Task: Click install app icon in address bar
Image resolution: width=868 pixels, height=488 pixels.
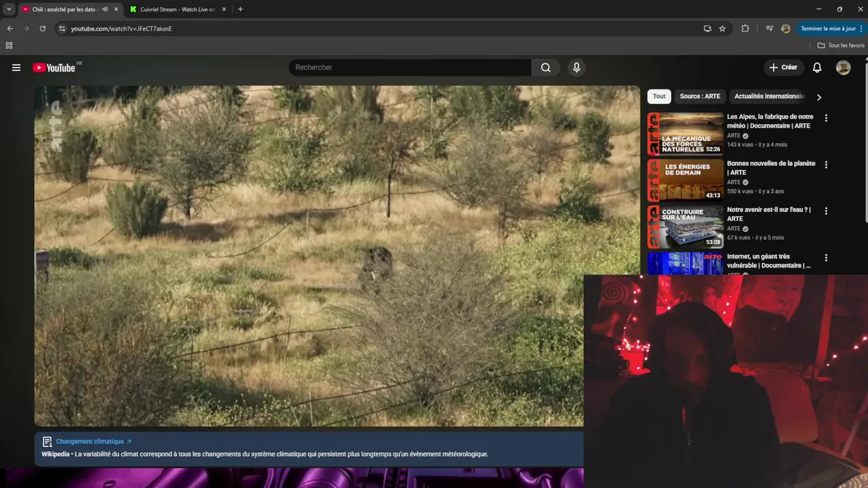Action: [707, 28]
